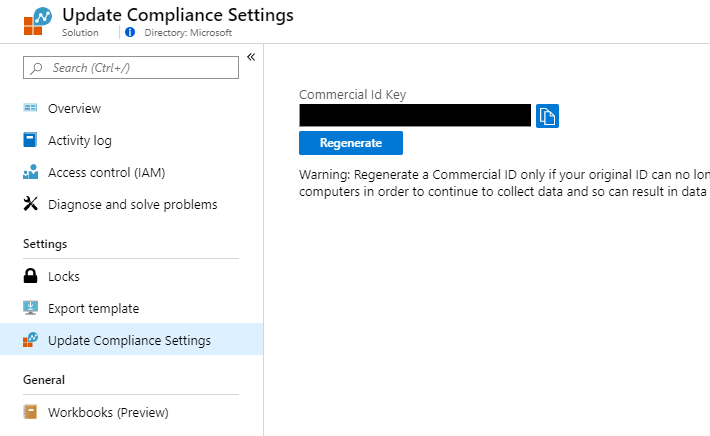This screenshot has height=436, width=710.
Task: Copy the Commercial Id Key to clipboard
Action: (547, 116)
